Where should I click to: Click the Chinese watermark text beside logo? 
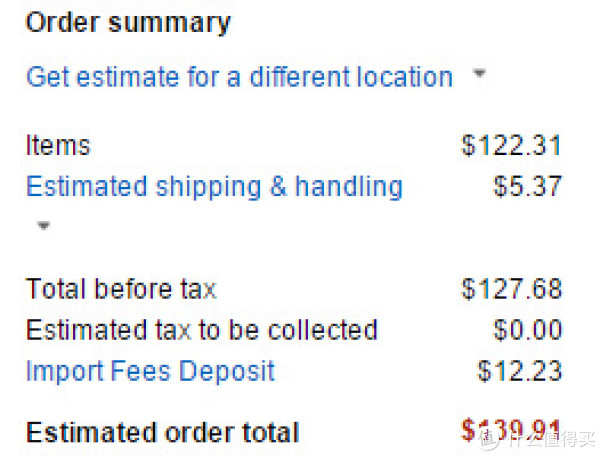[550, 438]
